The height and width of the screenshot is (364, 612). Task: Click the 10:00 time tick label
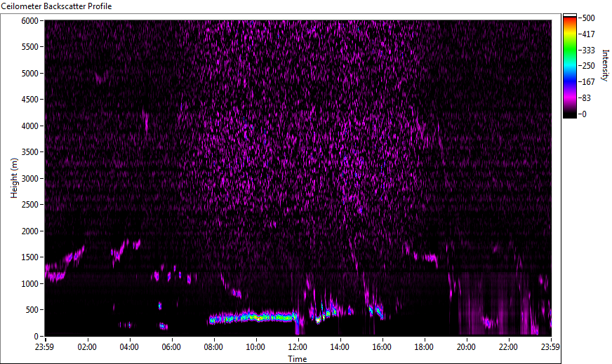click(255, 347)
